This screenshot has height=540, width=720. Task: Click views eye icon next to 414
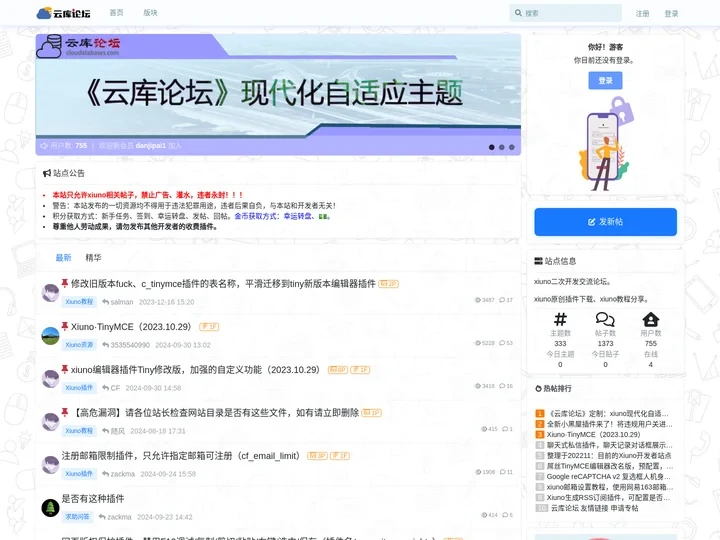pos(484,515)
